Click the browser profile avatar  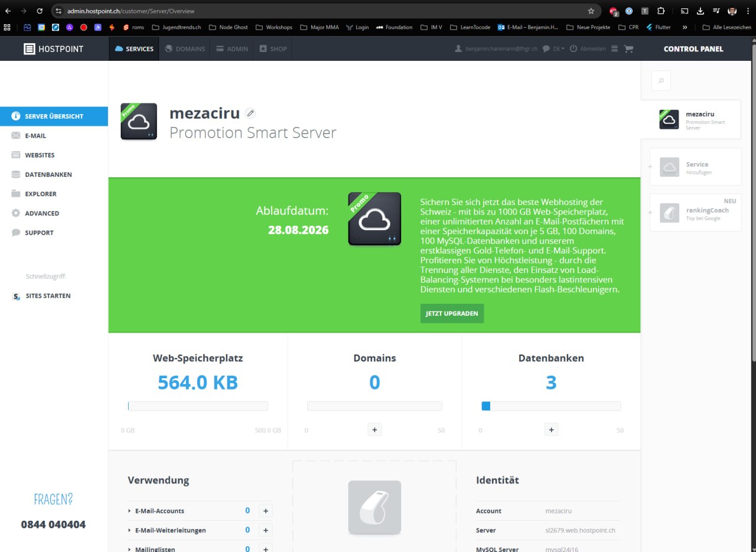[x=732, y=11]
